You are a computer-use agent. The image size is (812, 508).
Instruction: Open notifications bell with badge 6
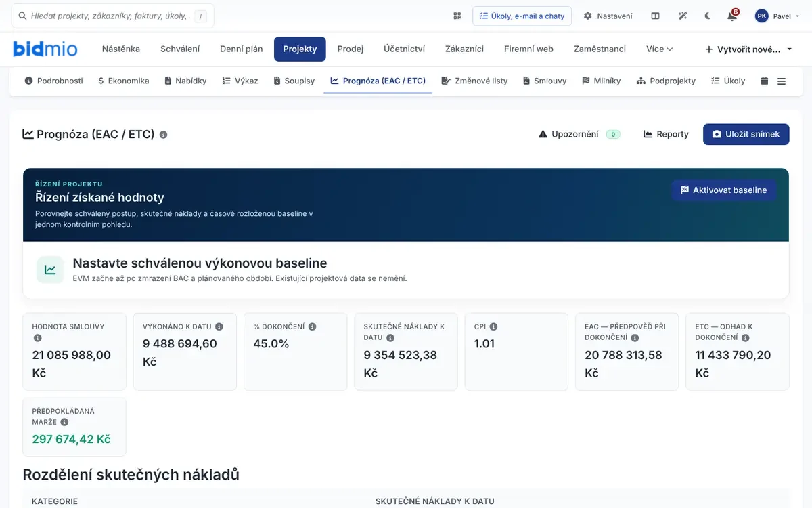[732, 16]
